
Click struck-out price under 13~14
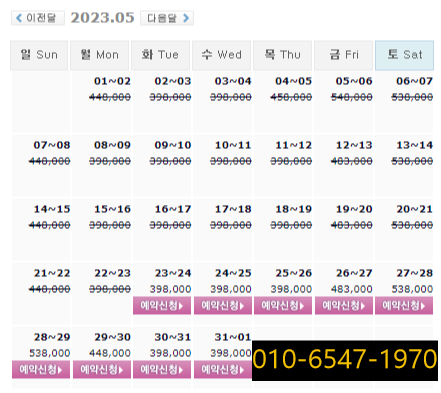pos(412,161)
